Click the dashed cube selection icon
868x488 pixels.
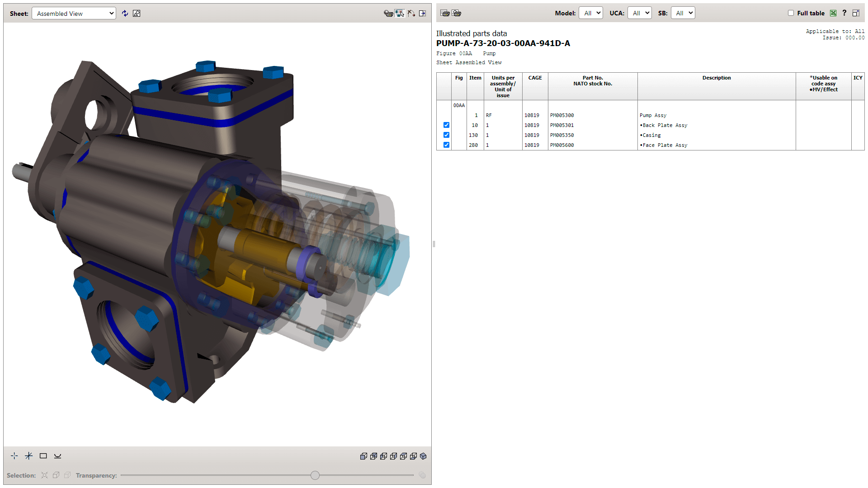[67, 475]
